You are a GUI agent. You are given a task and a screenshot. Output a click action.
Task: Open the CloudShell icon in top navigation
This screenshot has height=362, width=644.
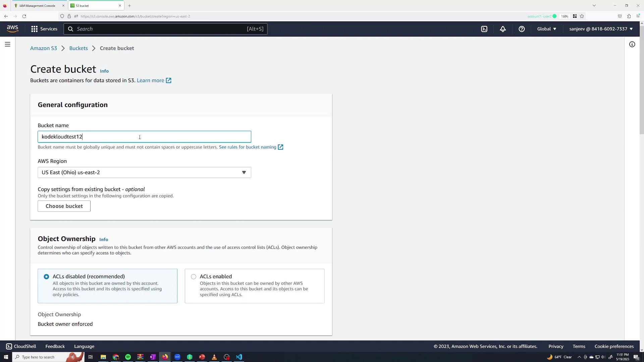click(484, 29)
